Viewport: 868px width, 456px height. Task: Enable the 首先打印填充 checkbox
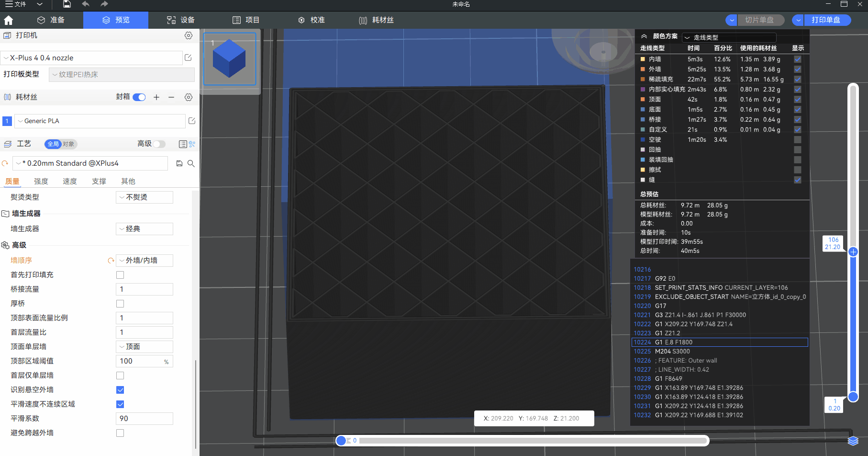point(120,275)
